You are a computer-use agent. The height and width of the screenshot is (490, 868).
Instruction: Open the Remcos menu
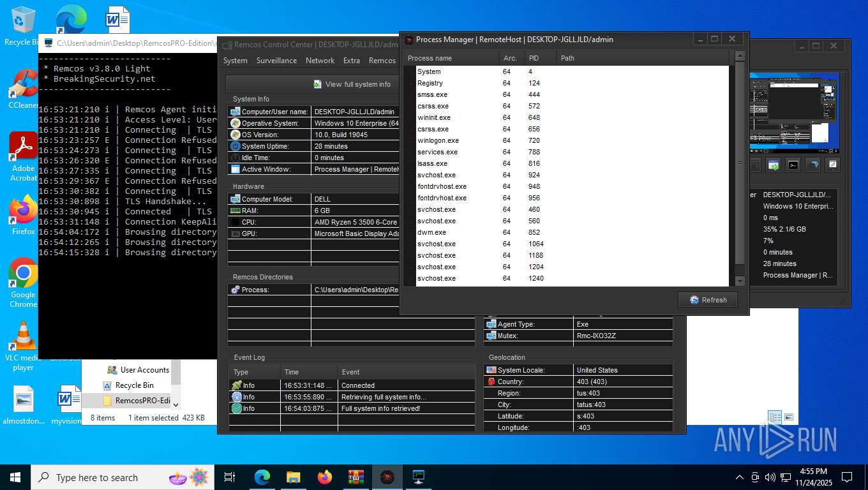tap(382, 61)
